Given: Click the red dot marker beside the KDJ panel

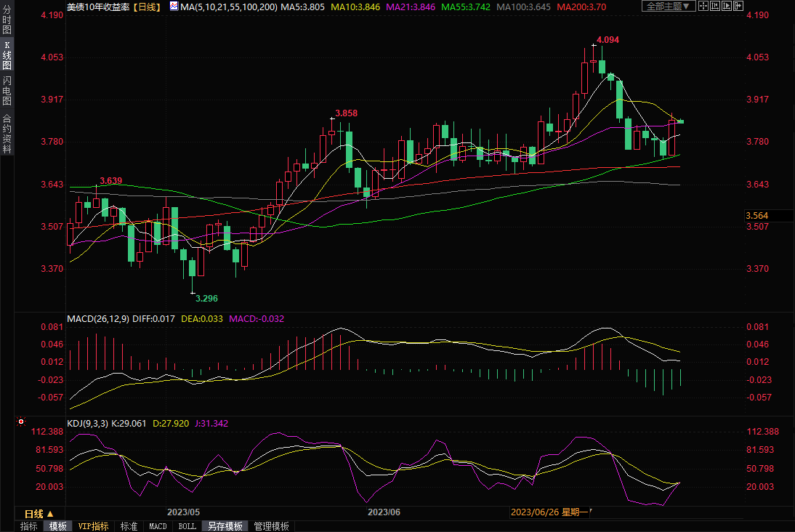Looking at the screenshot, I should click(x=20, y=422).
